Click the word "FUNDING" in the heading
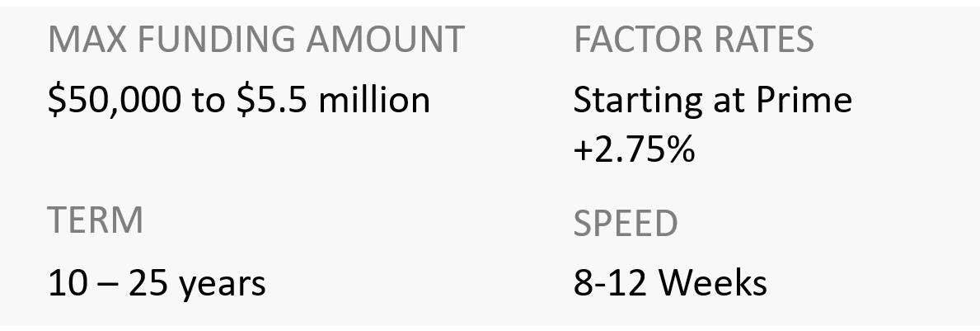The width and height of the screenshot is (980, 331). pos(219,40)
